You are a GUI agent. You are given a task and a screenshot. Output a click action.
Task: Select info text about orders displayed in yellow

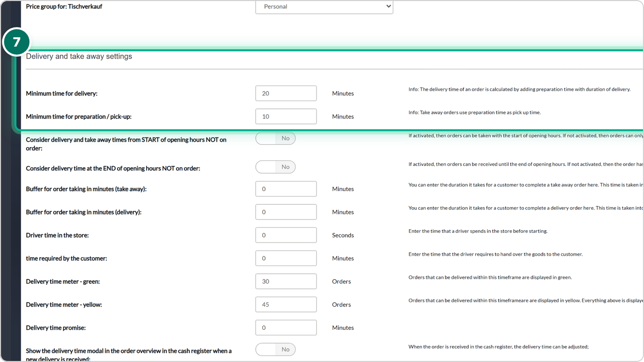[x=526, y=300]
